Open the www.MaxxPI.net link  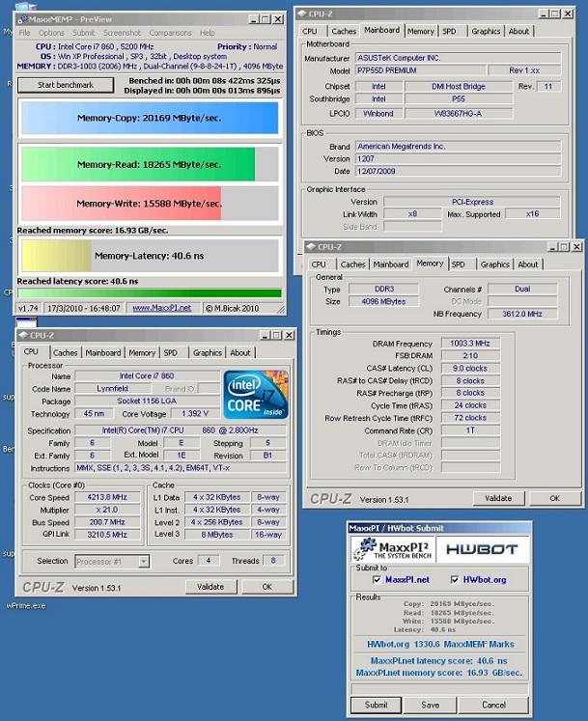pyautogui.click(x=162, y=308)
